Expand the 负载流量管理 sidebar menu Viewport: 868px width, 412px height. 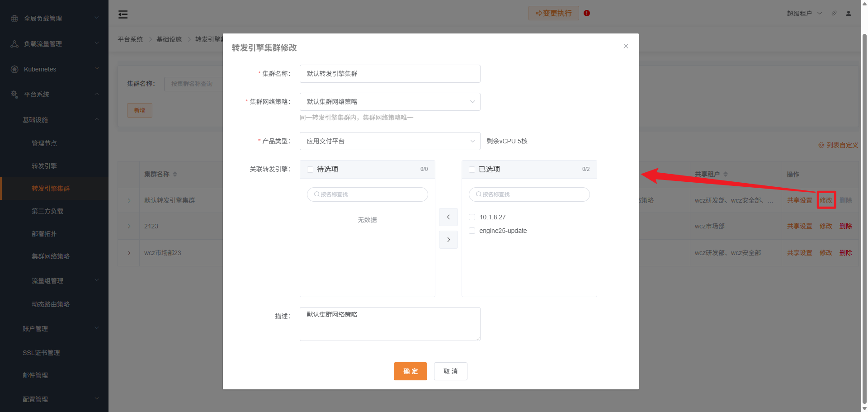click(x=97, y=43)
